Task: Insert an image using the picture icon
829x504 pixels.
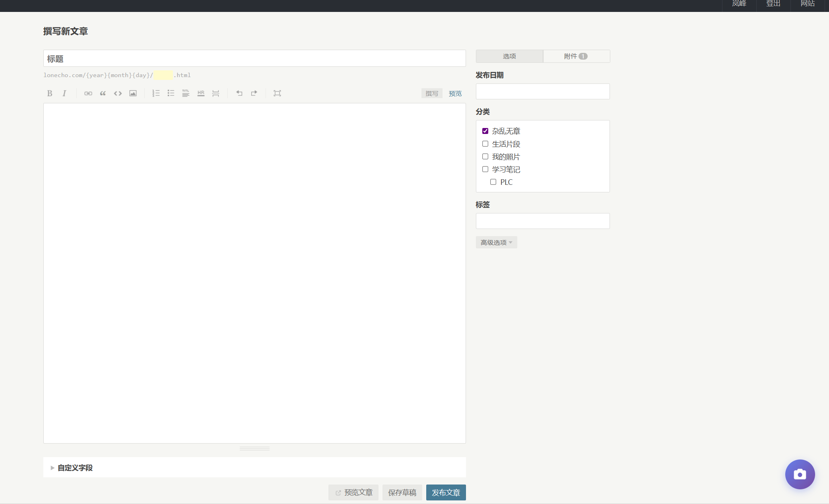Action: [133, 93]
